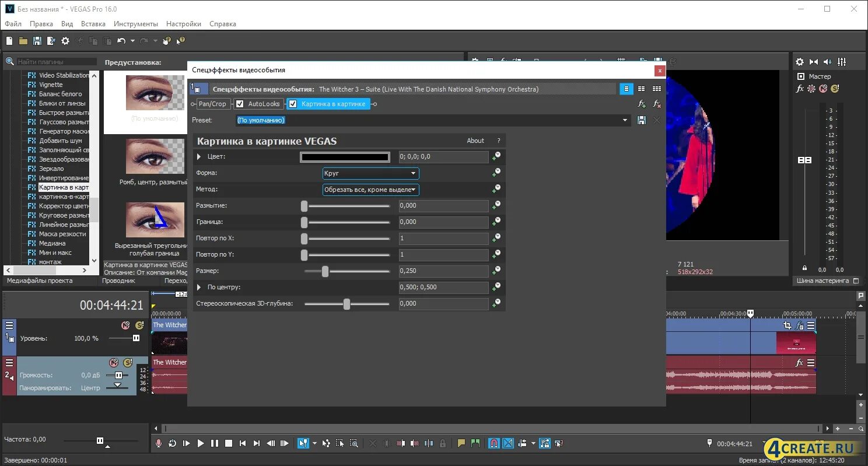The image size is (868, 466).
Task: Select the Selection edit tool
Action: (340, 443)
